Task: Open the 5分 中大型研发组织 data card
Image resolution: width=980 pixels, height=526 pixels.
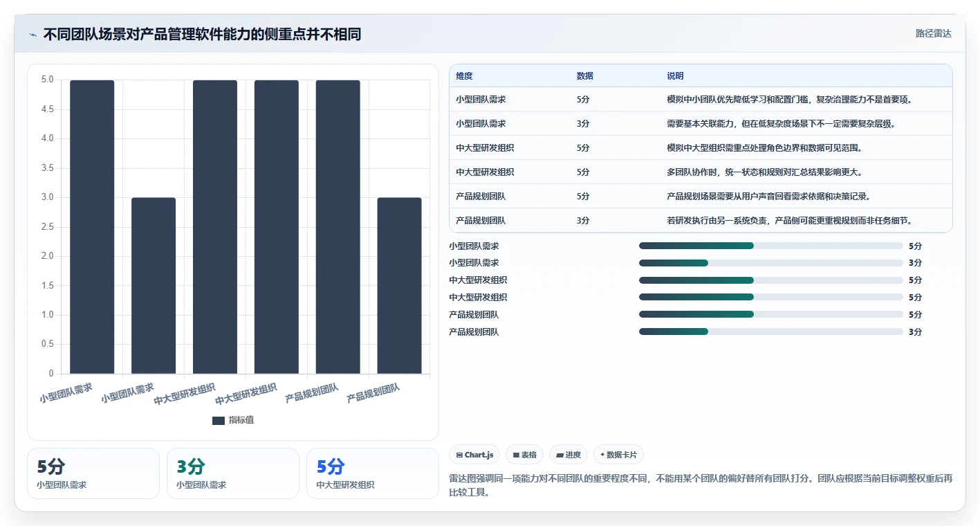Action: coord(373,473)
